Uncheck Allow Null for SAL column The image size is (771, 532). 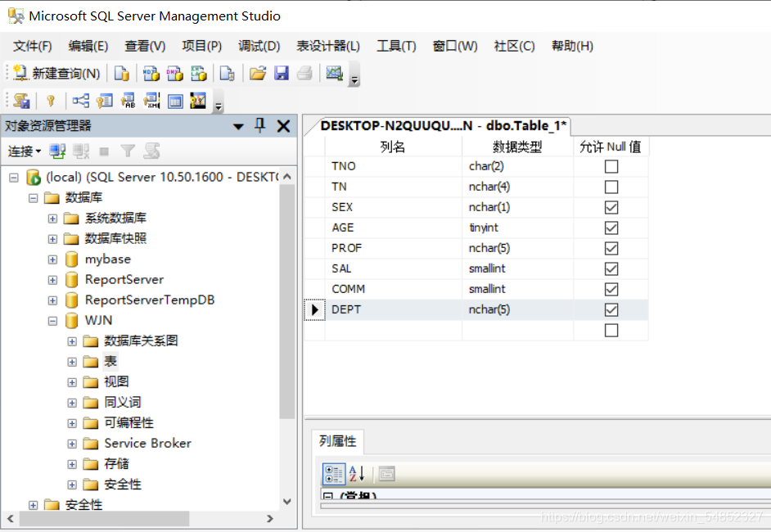(x=611, y=269)
